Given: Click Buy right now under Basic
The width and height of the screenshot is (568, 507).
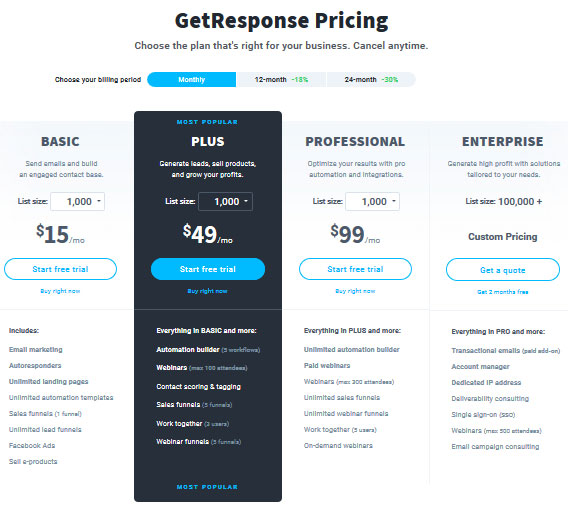Looking at the screenshot, I should click(60, 291).
